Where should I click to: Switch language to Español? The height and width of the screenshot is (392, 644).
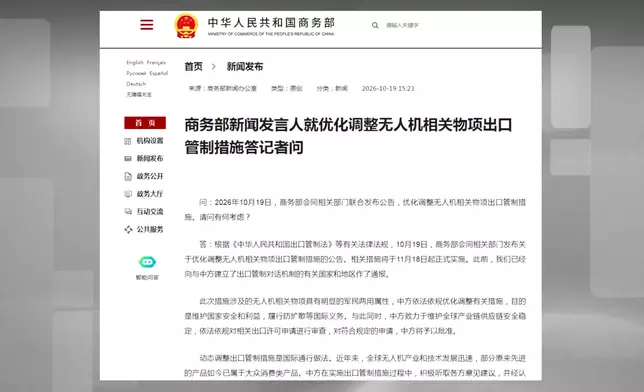click(x=159, y=73)
